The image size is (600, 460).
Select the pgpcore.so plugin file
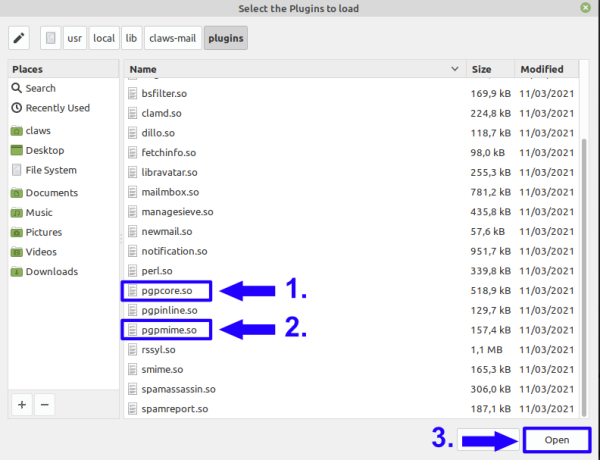pos(168,291)
